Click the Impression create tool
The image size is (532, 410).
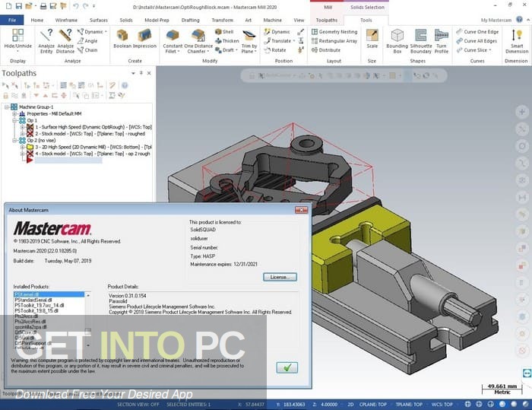tap(145, 39)
